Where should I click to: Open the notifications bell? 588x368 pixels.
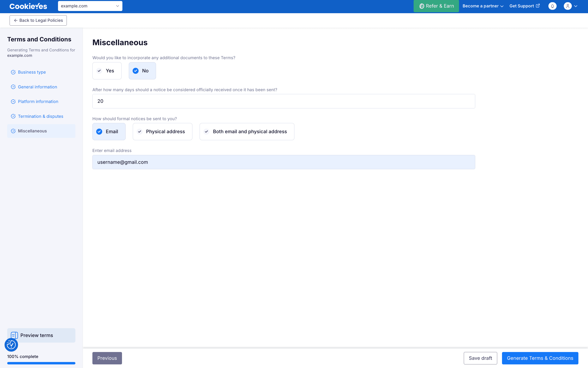click(x=552, y=6)
